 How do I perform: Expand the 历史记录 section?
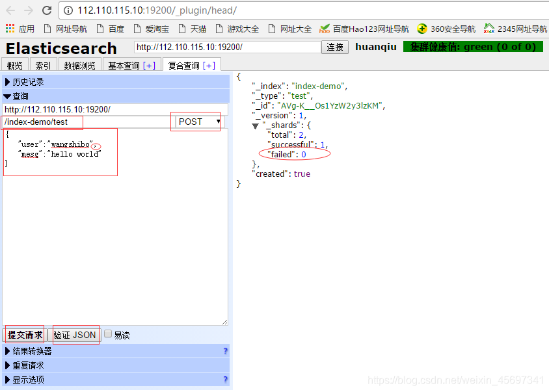(116, 82)
